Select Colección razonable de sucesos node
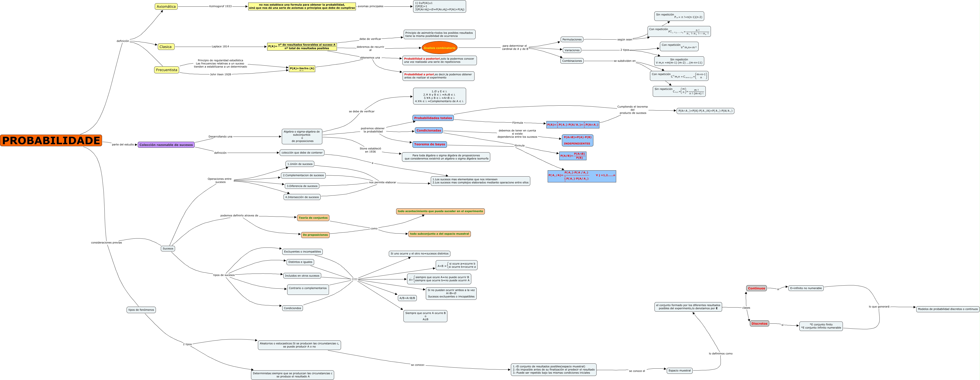Screen dimensions: 980x380 tap(166, 145)
